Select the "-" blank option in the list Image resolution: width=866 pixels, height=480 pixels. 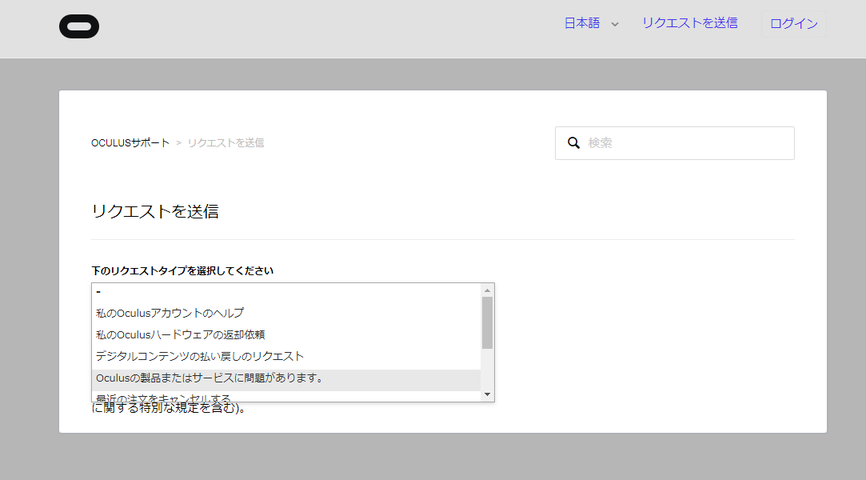coord(286,292)
